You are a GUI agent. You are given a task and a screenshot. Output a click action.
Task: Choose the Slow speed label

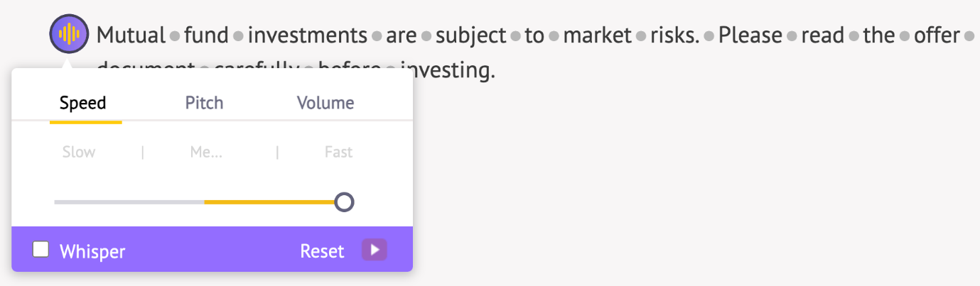pyautogui.click(x=79, y=152)
